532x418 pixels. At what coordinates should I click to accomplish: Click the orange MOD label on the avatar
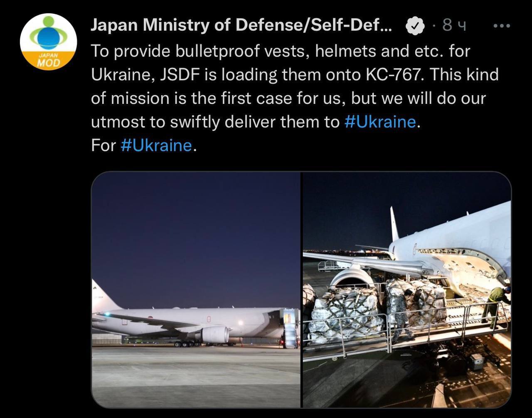point(48,62)
